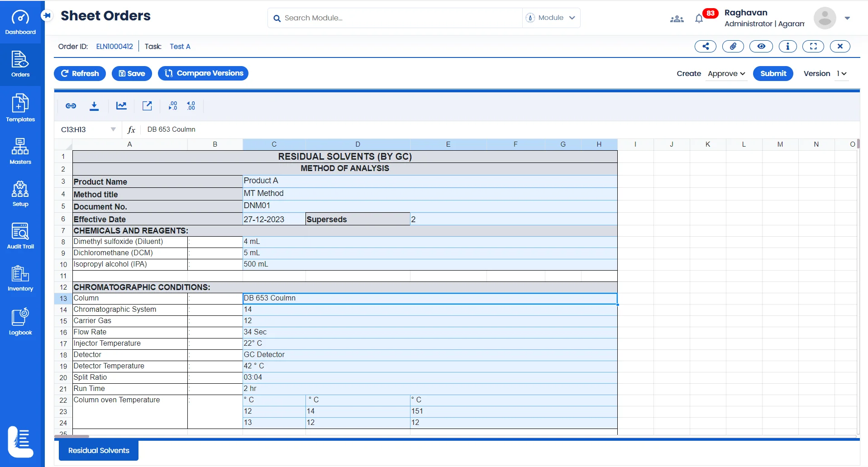Open the Setup section

[20, 194]
